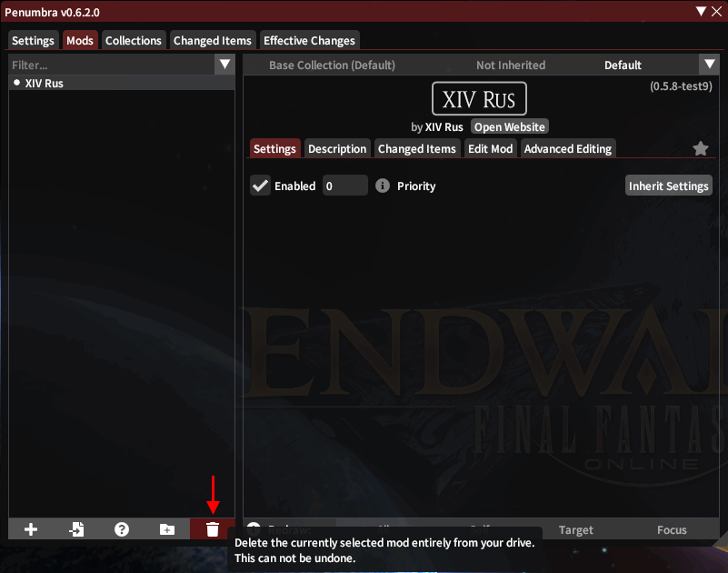Open the mod's Changed Items sub-tab
Screen dimensions: 728x573
point(417,149)
